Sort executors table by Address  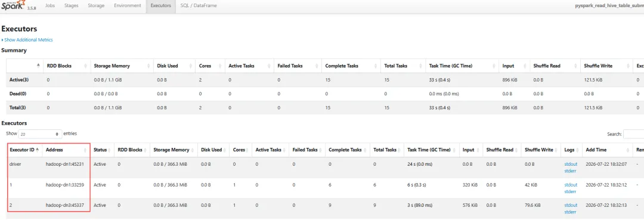[x=66, y=150]
